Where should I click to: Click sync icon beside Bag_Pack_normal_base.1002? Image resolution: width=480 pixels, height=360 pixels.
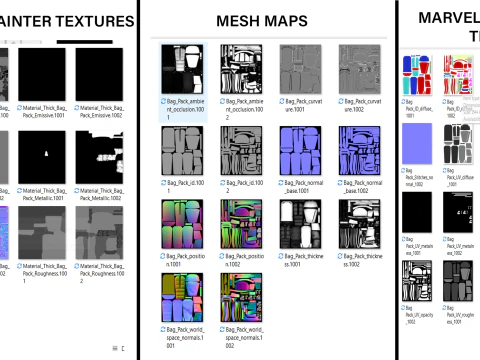(x=340, y=183)
